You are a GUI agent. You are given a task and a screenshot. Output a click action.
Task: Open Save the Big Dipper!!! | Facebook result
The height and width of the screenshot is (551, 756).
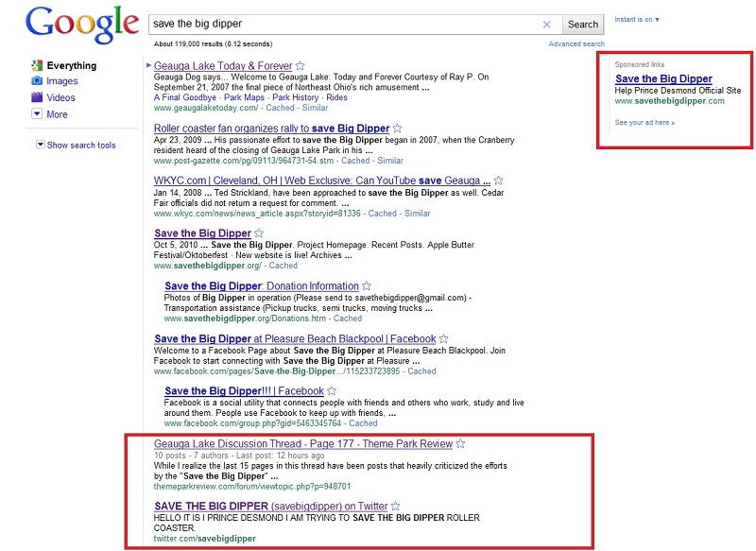coord(244,391)
